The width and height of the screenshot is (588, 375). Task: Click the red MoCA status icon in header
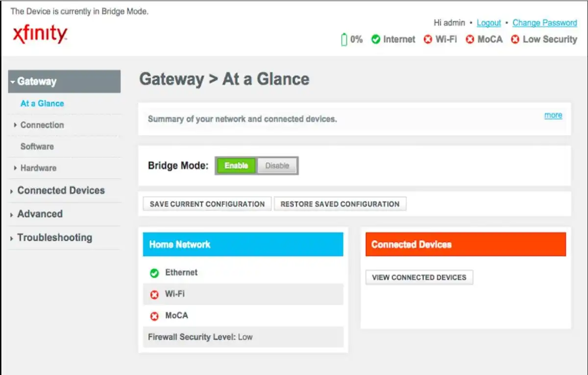[470, 39]
